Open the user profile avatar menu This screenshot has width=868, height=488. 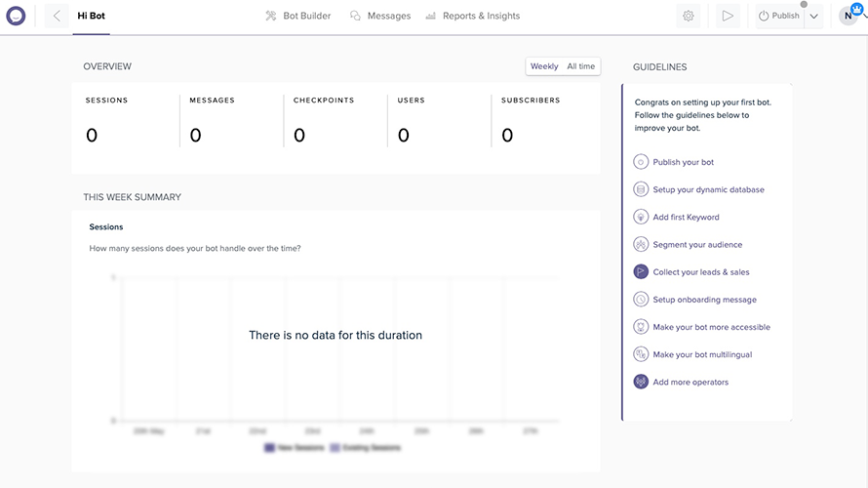(848, 16)
